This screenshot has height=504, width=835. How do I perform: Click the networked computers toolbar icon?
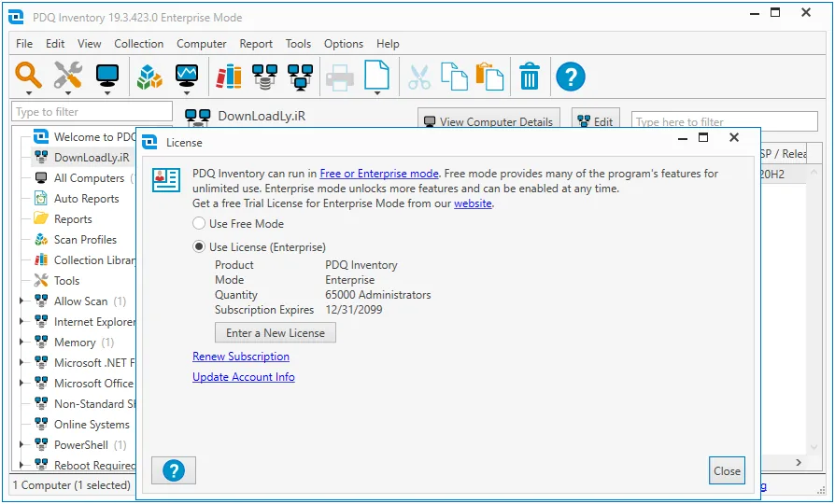pos(301,77)
